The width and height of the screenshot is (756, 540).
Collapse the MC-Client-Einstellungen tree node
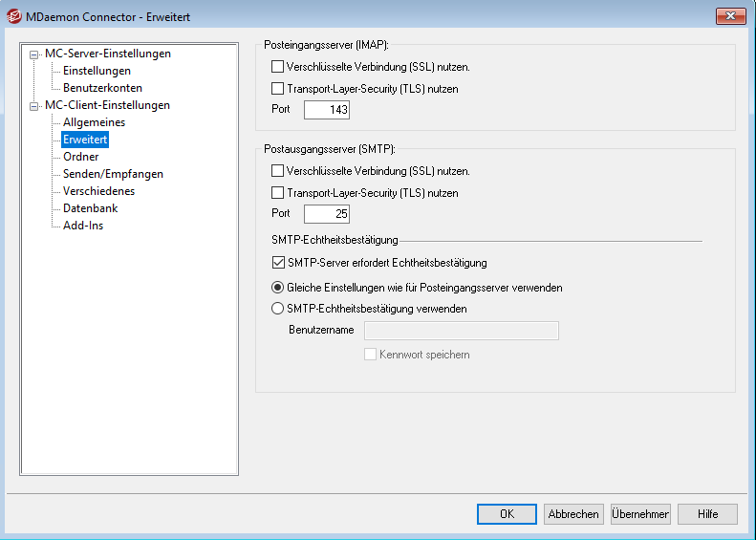(x=35, y=106)
